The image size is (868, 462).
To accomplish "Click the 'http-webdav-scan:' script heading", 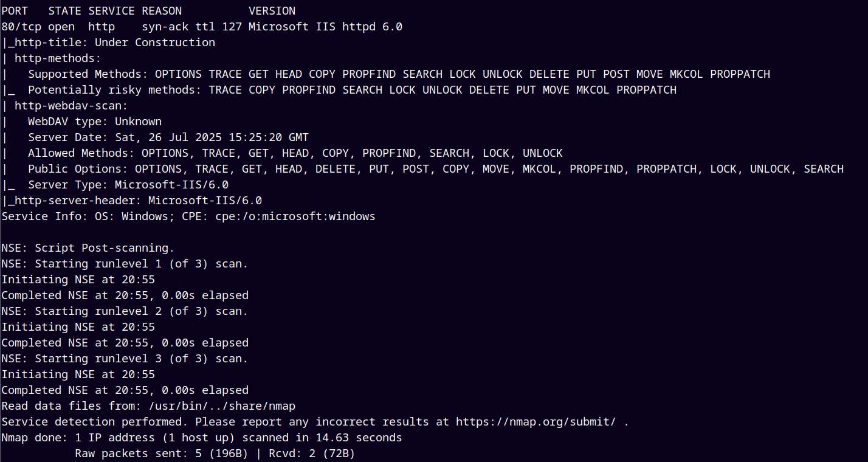I will pyautogui.click(x=71, y=106).
